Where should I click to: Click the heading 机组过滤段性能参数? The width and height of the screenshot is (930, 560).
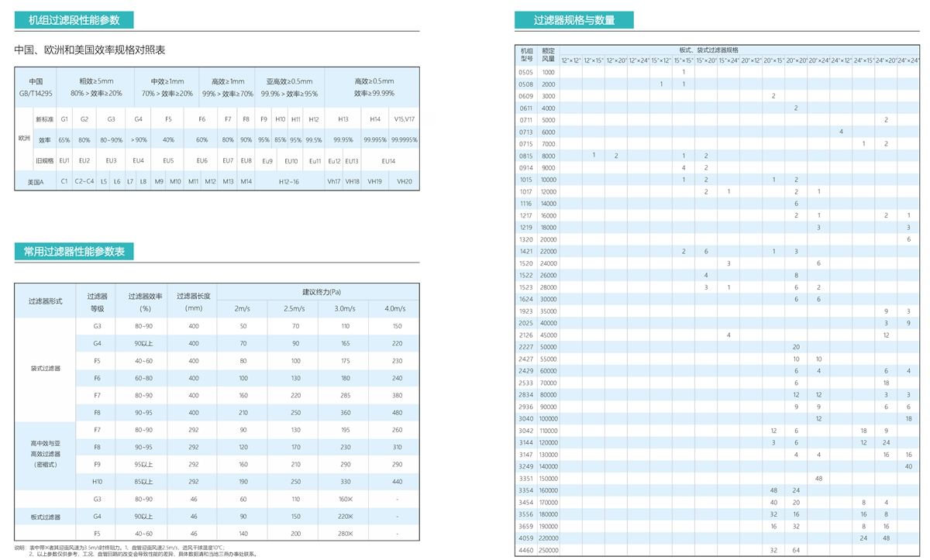click(x=74, y=21)
